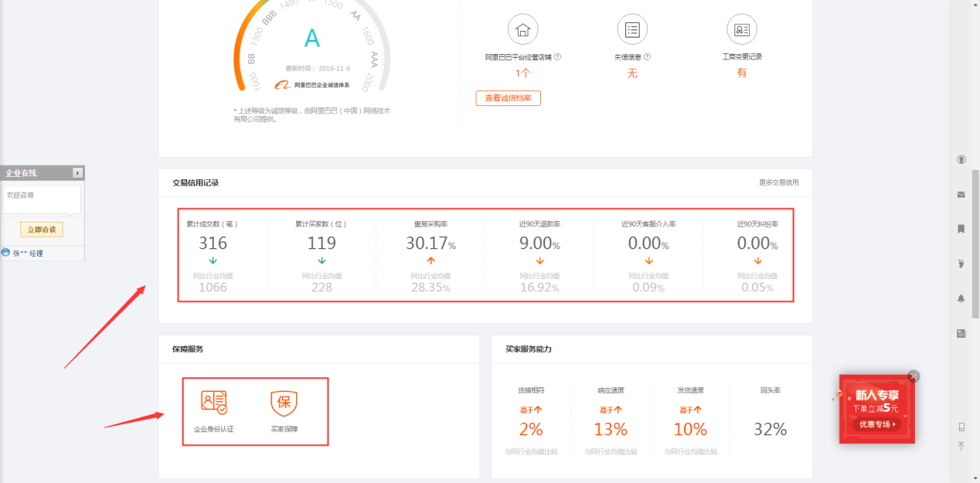This screenshot has height=483, width=980.
Task: Click the 累计买家数 value 119
Action: pyautogui.click(x=322, y=243)
